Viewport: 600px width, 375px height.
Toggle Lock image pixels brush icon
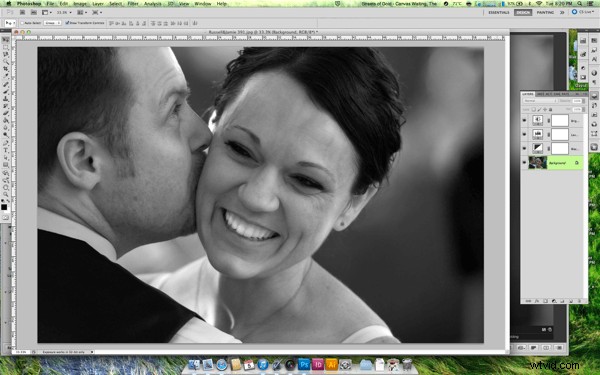click(x=539, y=109)
